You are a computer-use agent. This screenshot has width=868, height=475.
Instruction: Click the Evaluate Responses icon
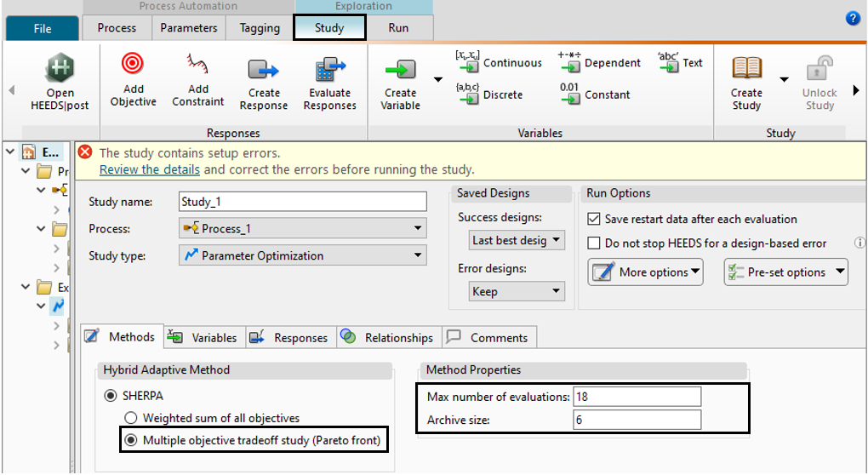pyautogui.click(x=329, y=70)
